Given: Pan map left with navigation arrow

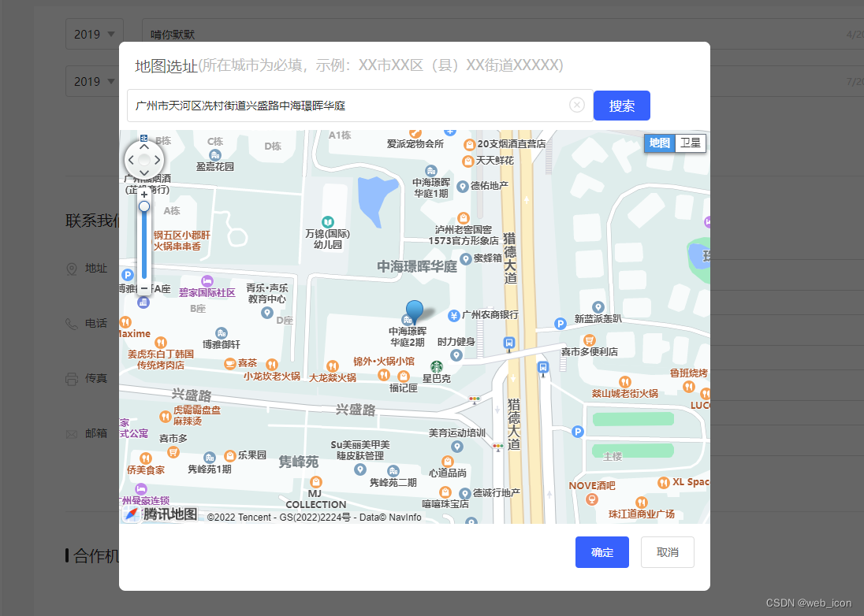Looking at the screenshot, I should [131, 160].
